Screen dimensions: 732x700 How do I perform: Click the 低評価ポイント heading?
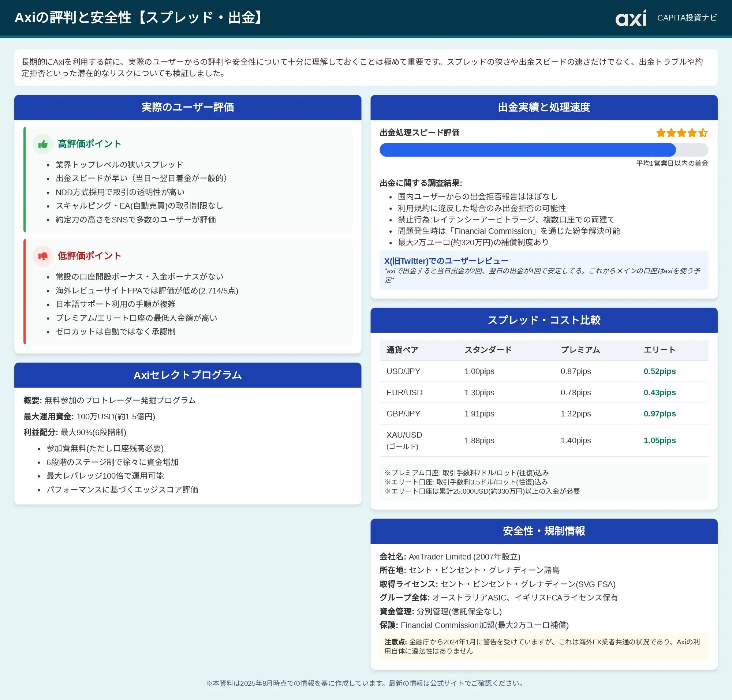coord(89,256)
